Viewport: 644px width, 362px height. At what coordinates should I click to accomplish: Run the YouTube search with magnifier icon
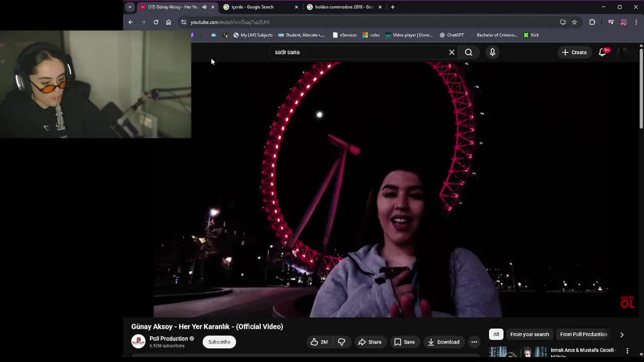468,52
